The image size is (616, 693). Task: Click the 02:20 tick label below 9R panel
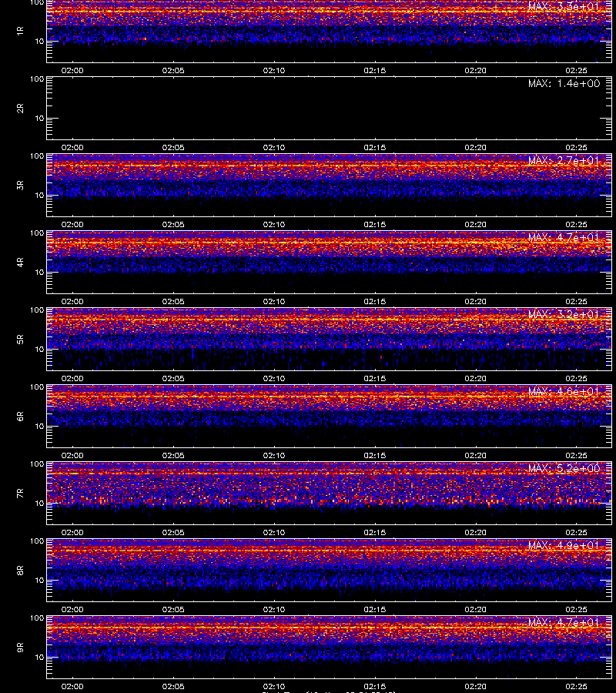[476, 686]
